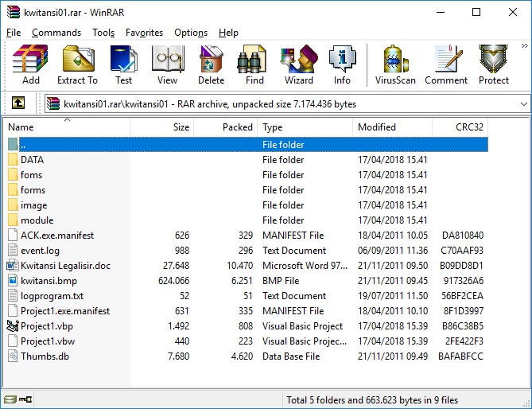The height and width of the screenshot is (409, 532).
Task: Select the Project1.vbw file name
Action: 48,341
